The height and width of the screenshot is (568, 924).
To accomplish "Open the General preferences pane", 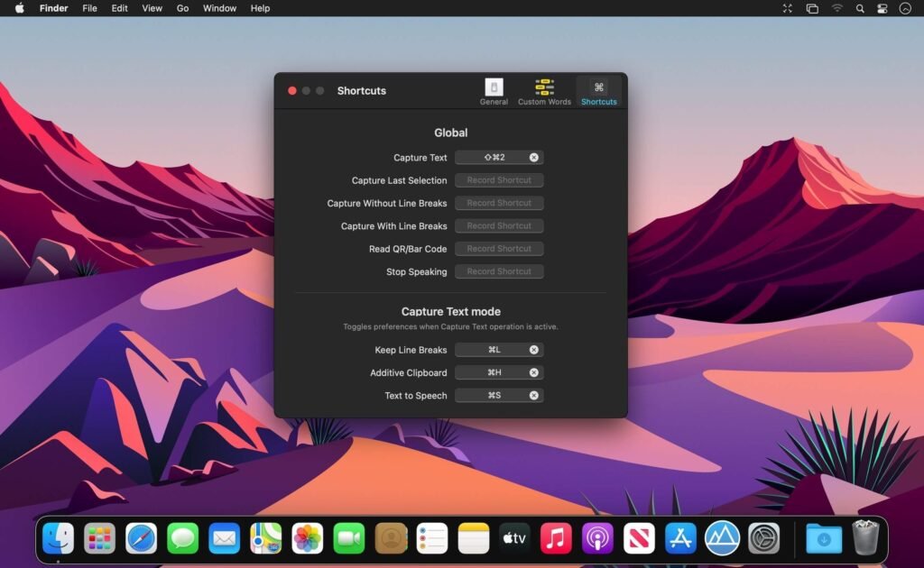I will [x=494, y=91].
